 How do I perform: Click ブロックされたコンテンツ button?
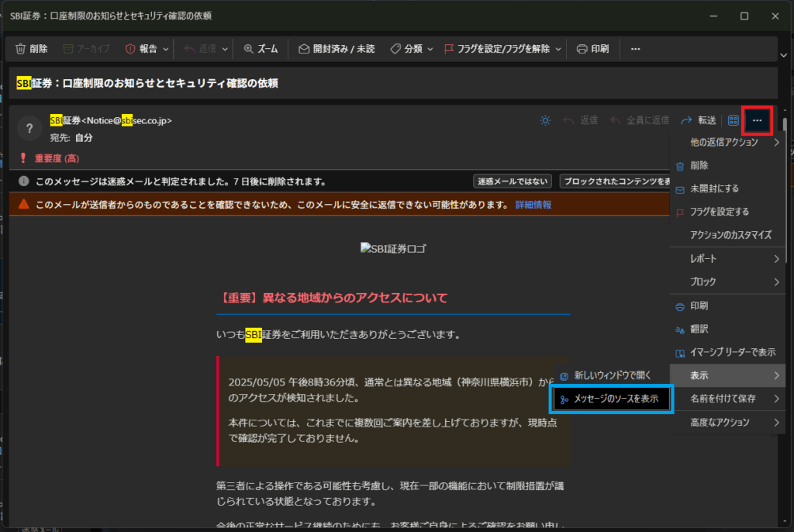pyautogui.click(x=616, y=181)
